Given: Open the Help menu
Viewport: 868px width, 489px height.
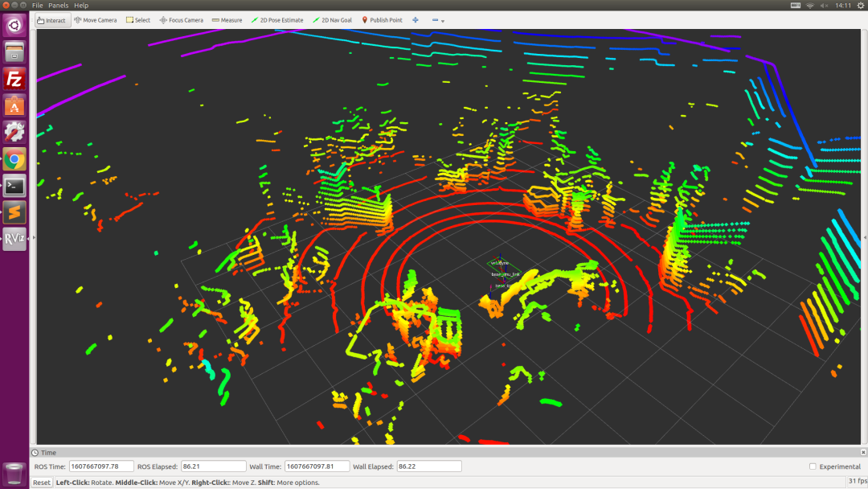Looking at the screenshot, I should 81,6.
